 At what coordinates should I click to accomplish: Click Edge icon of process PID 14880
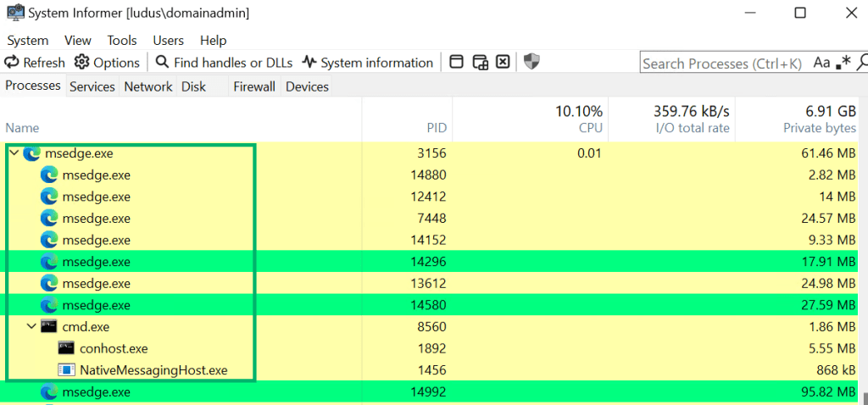(x=49, y=175)
